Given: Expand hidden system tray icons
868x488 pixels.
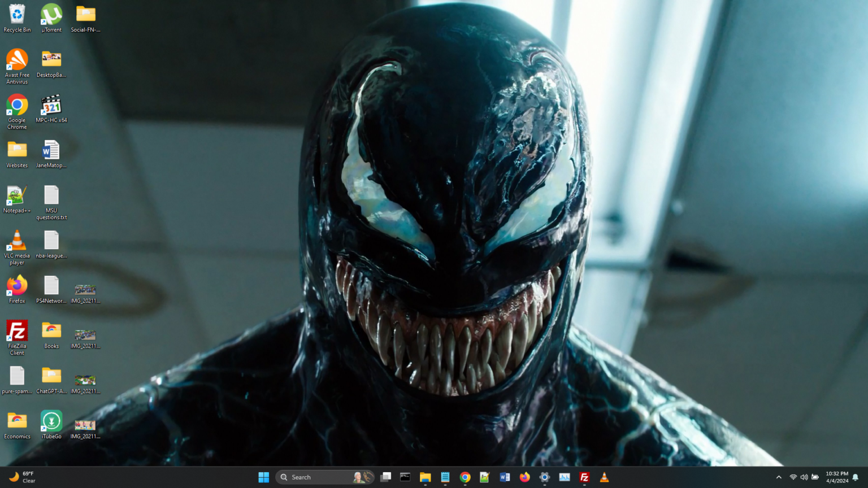Looking at the screenshot, I should tap(779, 477).
